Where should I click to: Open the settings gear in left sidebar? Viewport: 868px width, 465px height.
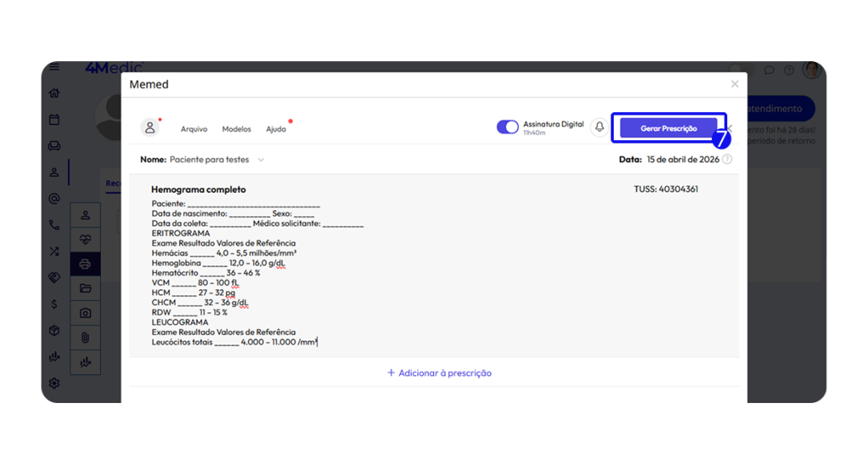point(54,383)
